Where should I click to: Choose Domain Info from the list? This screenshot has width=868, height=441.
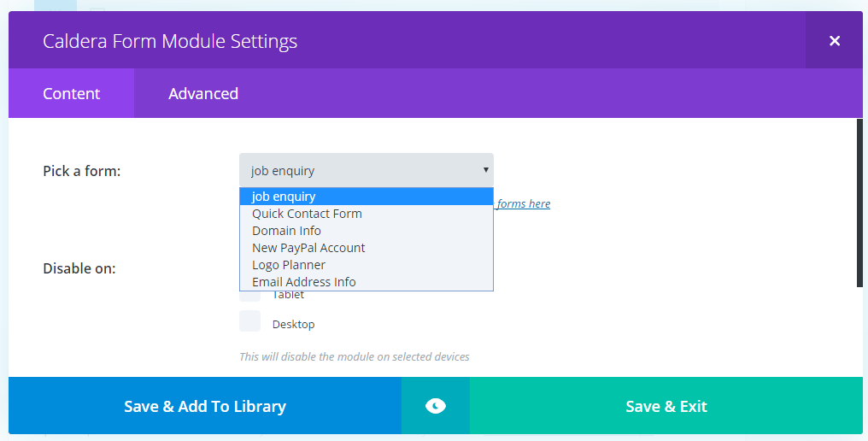coord(367,231)
